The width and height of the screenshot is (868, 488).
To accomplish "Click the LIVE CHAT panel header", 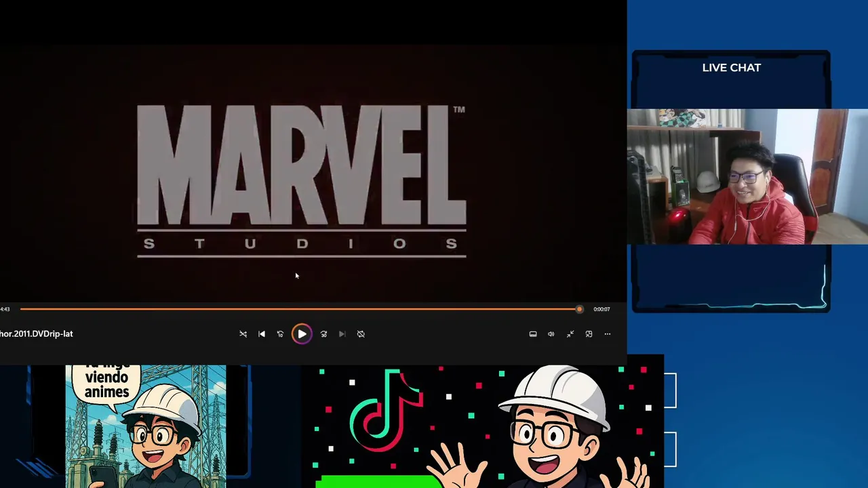I will tap(731, 68).
